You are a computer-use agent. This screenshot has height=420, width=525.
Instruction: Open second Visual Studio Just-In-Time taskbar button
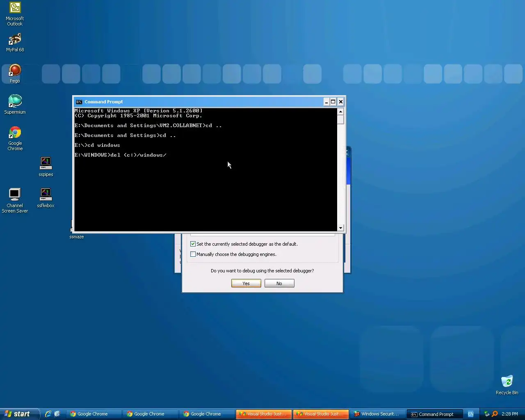[321, 414]
